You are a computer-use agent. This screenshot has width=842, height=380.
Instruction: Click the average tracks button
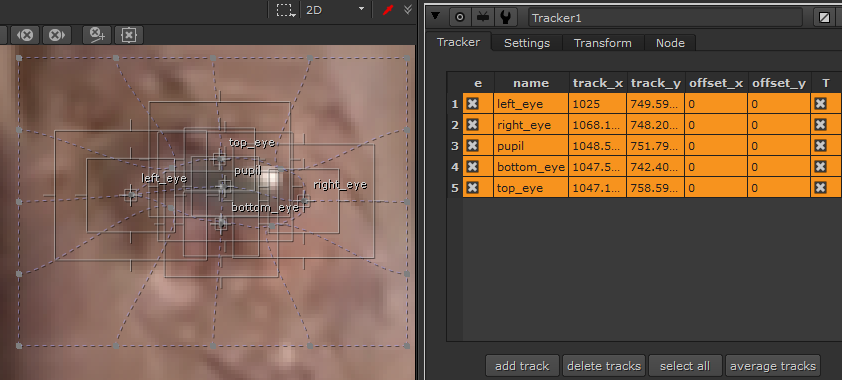pos(773,366)
